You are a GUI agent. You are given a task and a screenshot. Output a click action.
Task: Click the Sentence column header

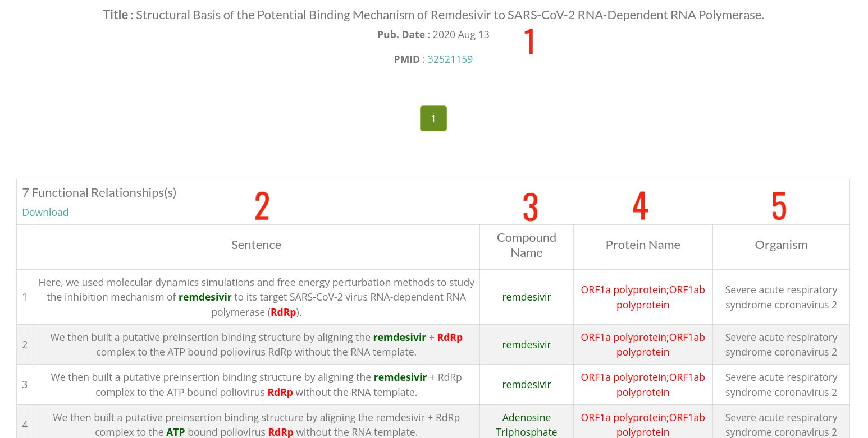[257, 245]
